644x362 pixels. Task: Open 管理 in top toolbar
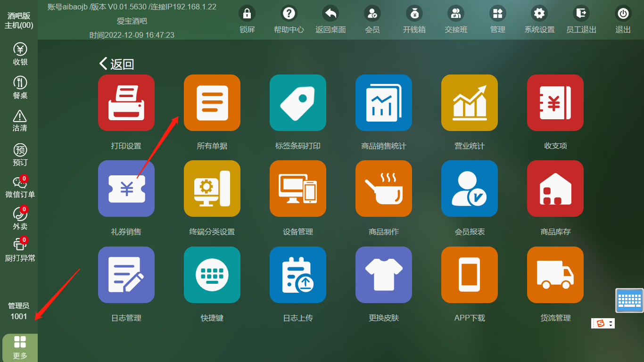[498, 20]
